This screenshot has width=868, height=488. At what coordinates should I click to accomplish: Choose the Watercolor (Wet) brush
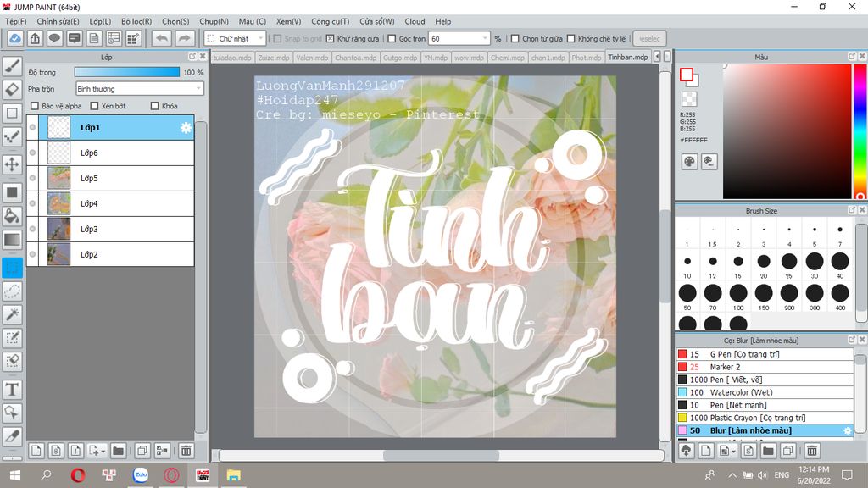765,392
